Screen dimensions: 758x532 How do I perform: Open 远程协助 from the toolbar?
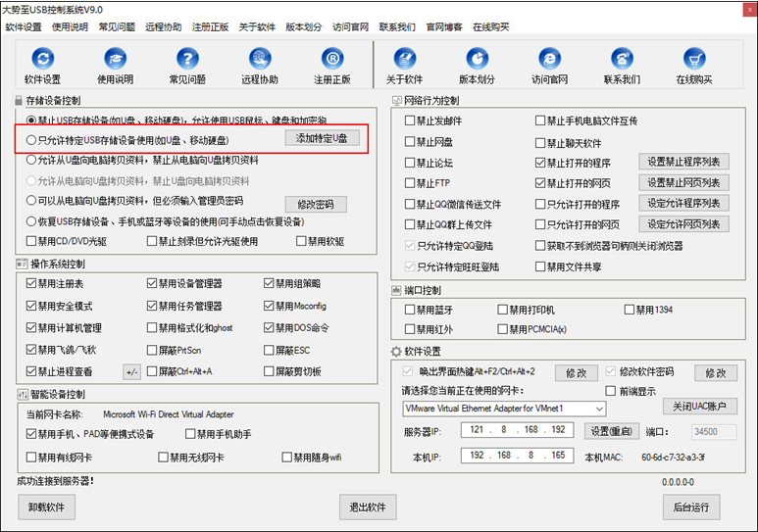[x=260, y=60]
